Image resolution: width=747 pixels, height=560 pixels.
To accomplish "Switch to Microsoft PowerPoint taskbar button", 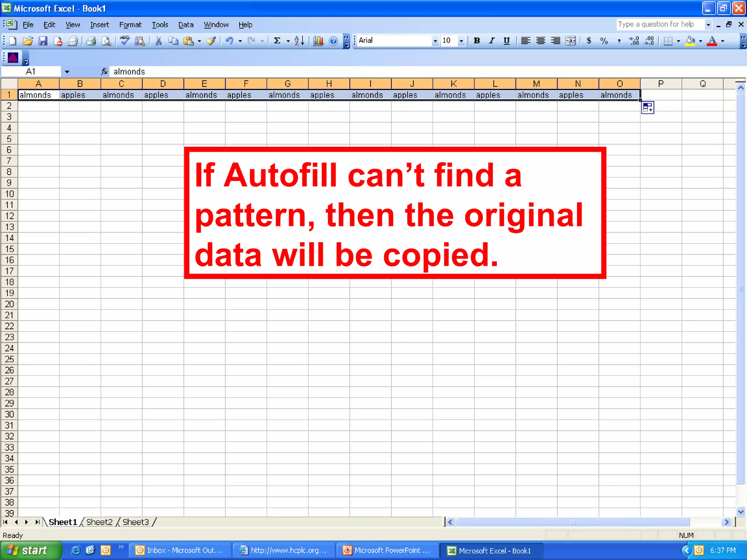I will (x=388, y=551).
